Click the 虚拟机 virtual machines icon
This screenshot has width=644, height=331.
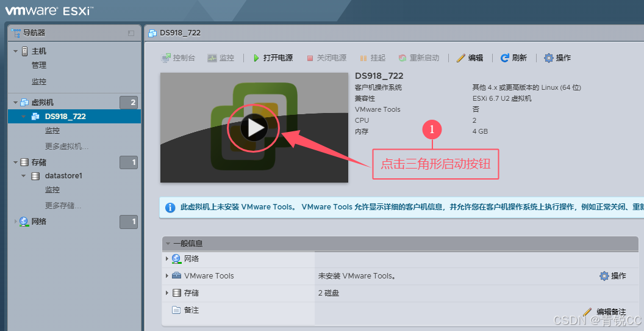[x=24, y=103]
